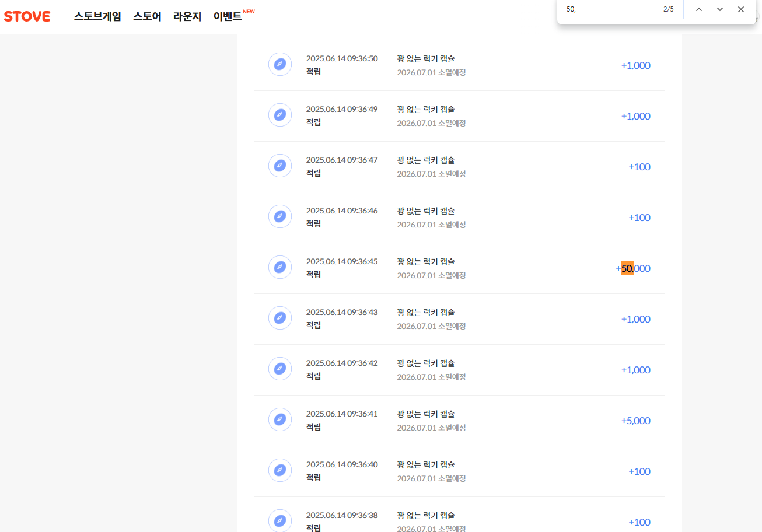Click 적립 label in 09:36:50 row
Viewport: 762px width, 532px height.
pos(314,71)
